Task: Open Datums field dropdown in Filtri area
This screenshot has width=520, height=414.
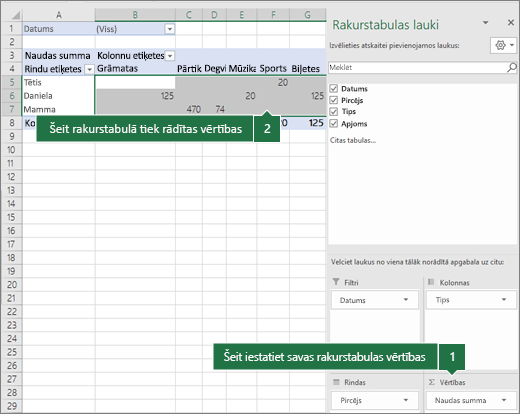Action: pos(406,300)
